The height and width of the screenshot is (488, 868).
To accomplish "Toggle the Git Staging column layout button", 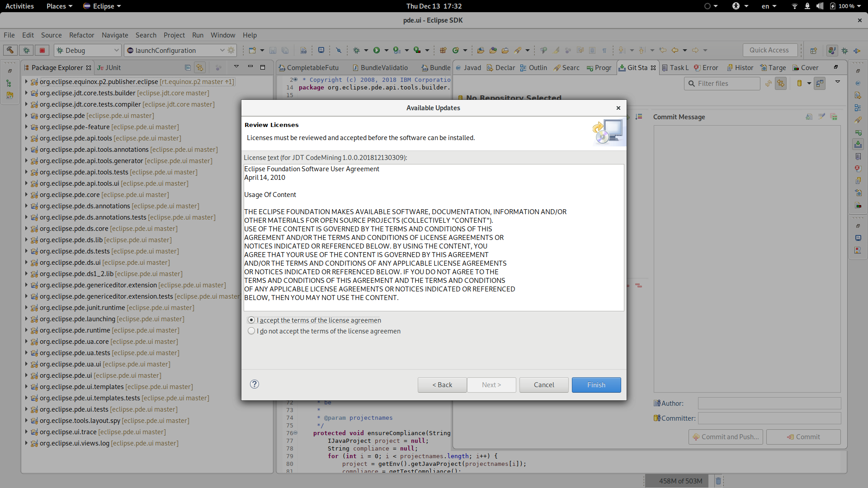I will tap(819, 83).
